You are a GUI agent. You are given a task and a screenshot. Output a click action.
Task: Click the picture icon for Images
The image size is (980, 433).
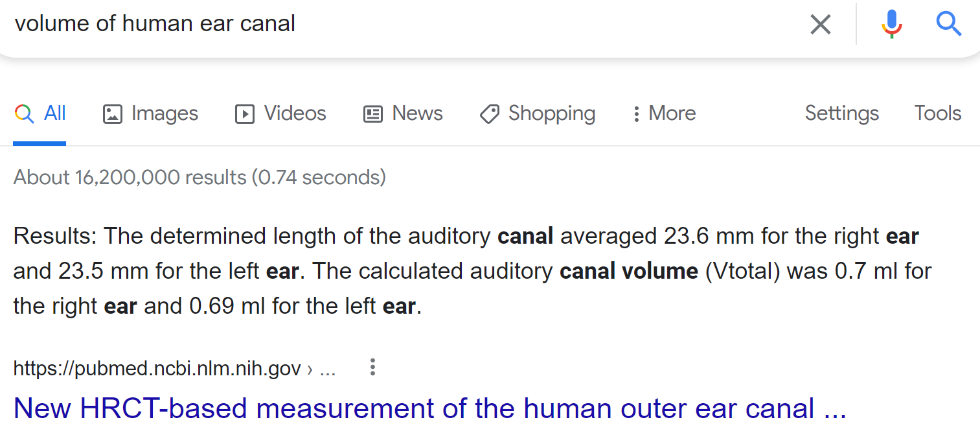tap(113, 114)
